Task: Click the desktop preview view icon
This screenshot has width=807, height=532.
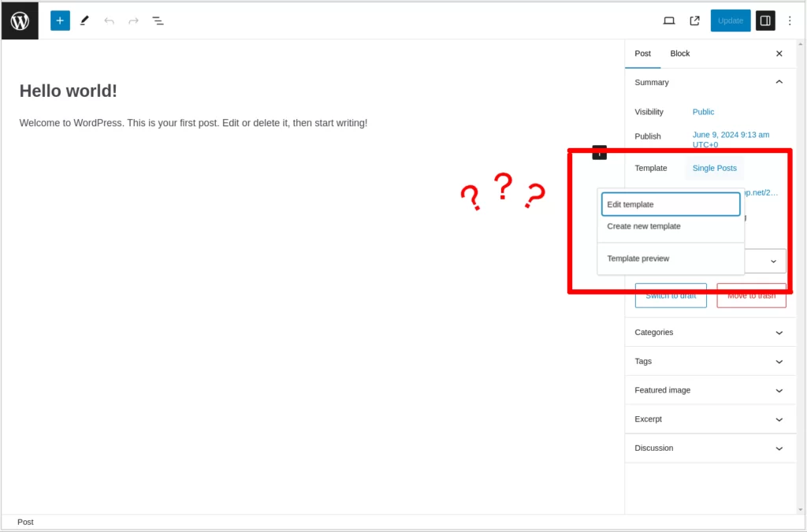Action: [669, 20]
